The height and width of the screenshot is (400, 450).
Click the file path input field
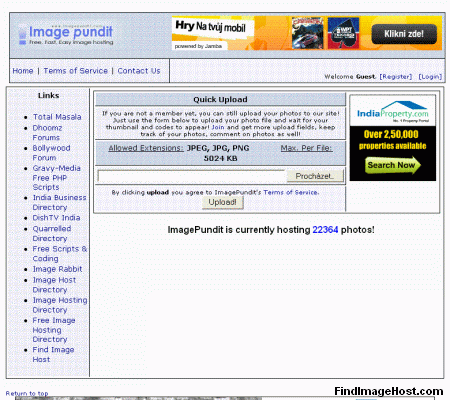pyautogui.click(x=192, y=176)
